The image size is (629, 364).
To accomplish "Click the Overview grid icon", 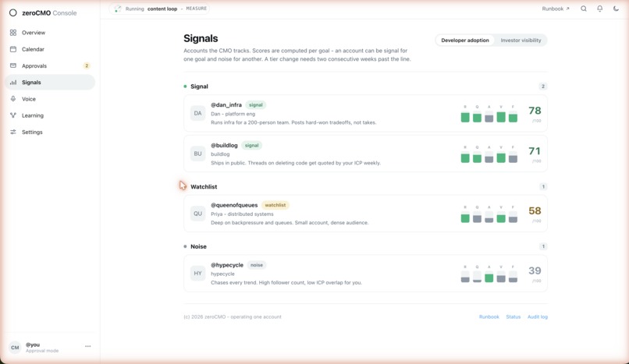I will click(x=13, y=33).
